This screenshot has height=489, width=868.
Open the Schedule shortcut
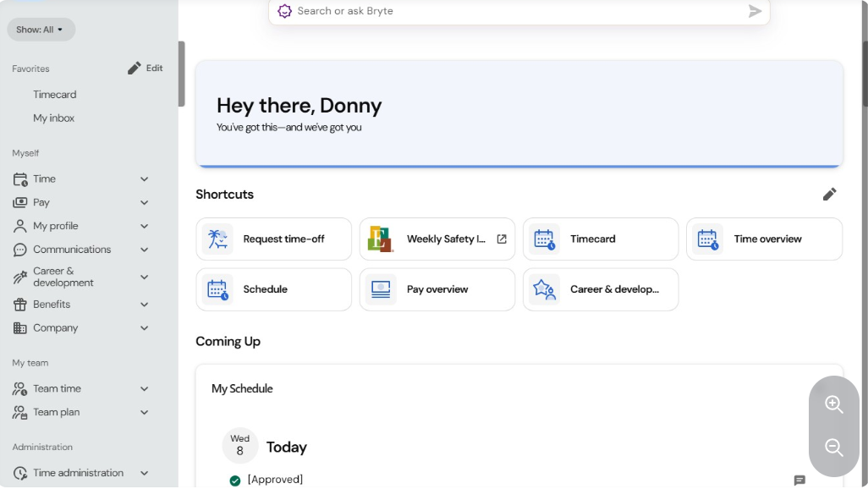tap(273, 289)
